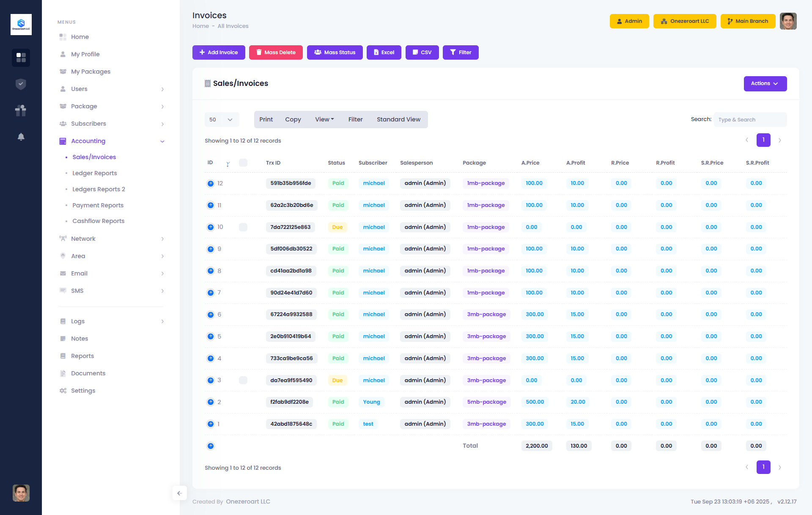812x515 pixels.
Task: Focus the Type & Search input field
Action: tap(750, 120)
